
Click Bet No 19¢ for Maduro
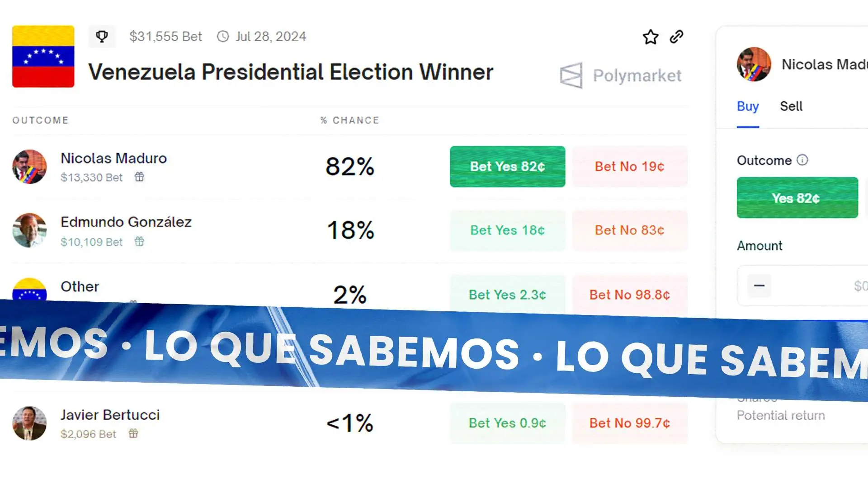(x=629, y=166)
